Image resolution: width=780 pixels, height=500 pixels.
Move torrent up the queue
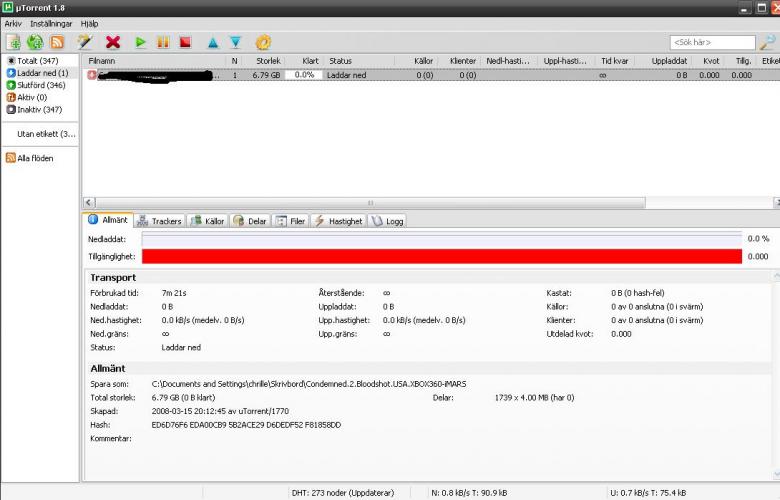tap(213, 42)
